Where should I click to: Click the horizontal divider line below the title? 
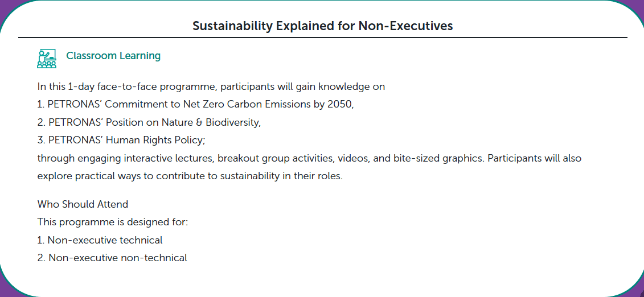(323, 38)
